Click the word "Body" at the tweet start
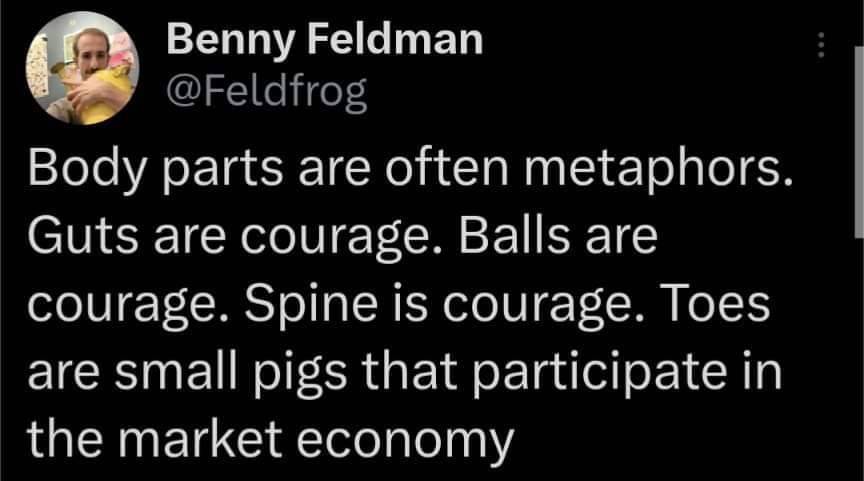 [x=87, y=170]
